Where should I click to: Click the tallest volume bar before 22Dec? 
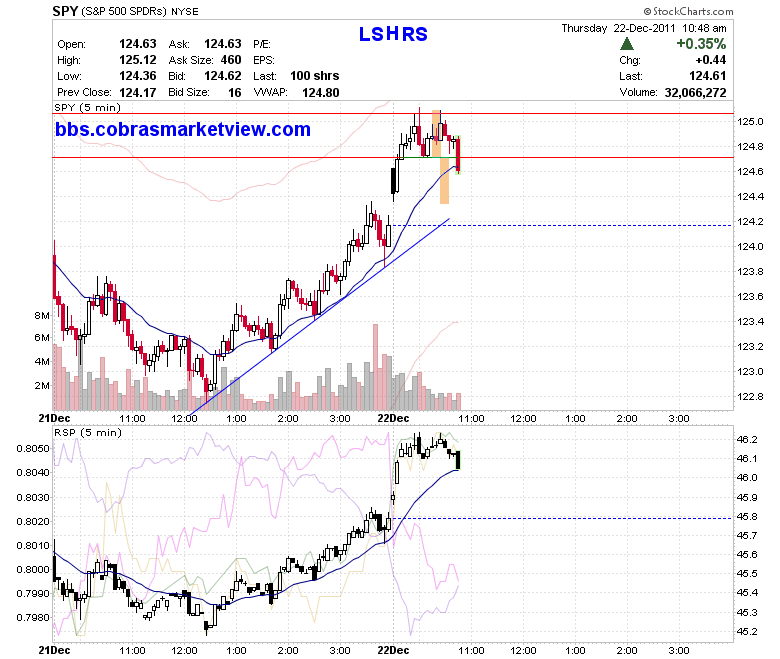[x=376, y=367]
